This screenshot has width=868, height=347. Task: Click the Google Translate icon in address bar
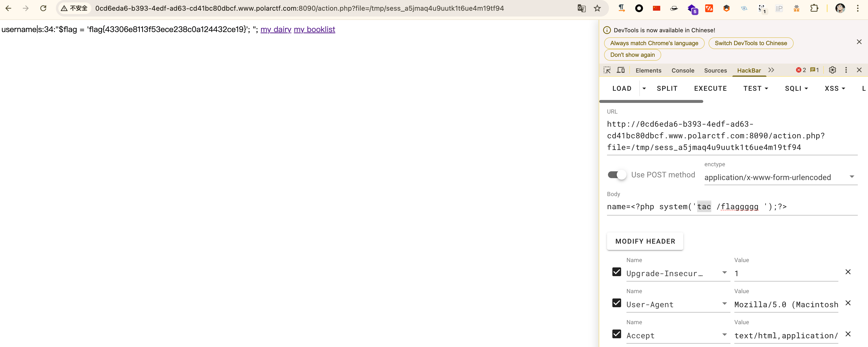pos(581,8)
